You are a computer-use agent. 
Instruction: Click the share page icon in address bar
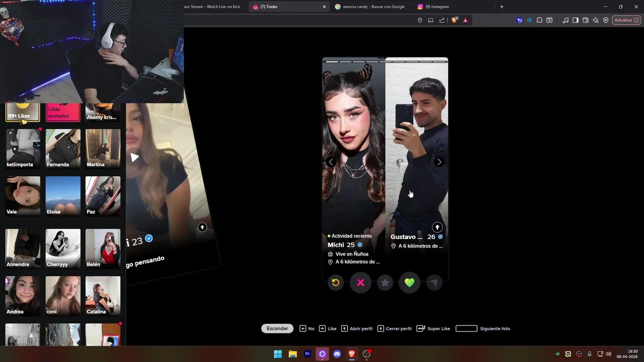coord(442,20)
